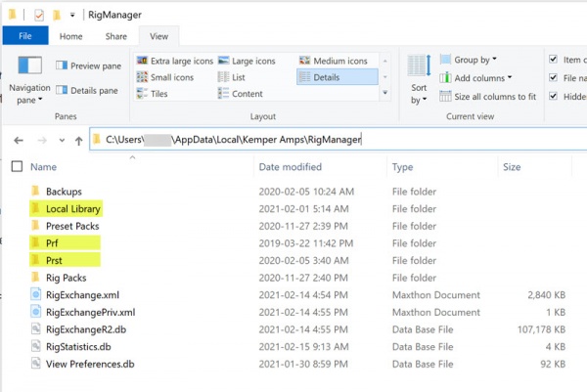Sort by Date modified column header

[290, 167]
